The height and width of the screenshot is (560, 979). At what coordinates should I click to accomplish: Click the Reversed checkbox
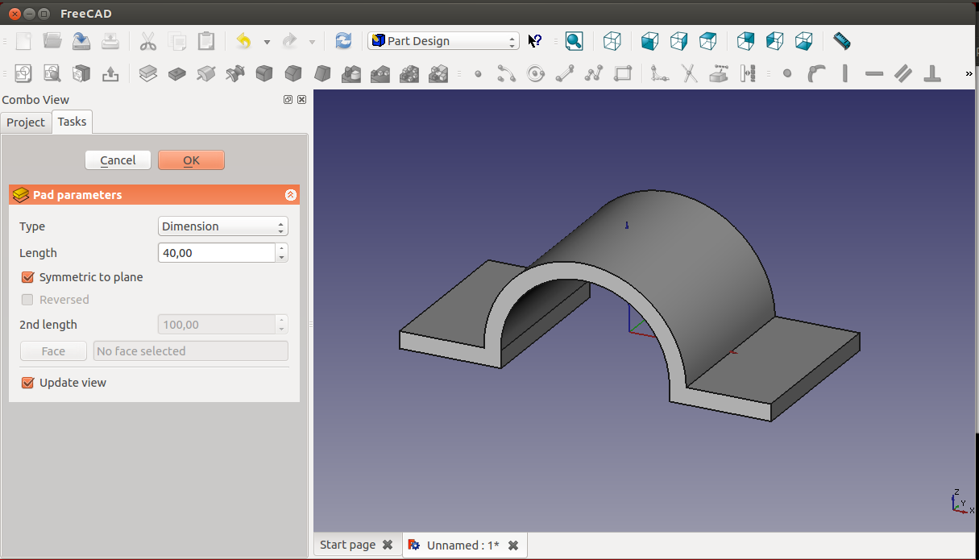point(28,300)
